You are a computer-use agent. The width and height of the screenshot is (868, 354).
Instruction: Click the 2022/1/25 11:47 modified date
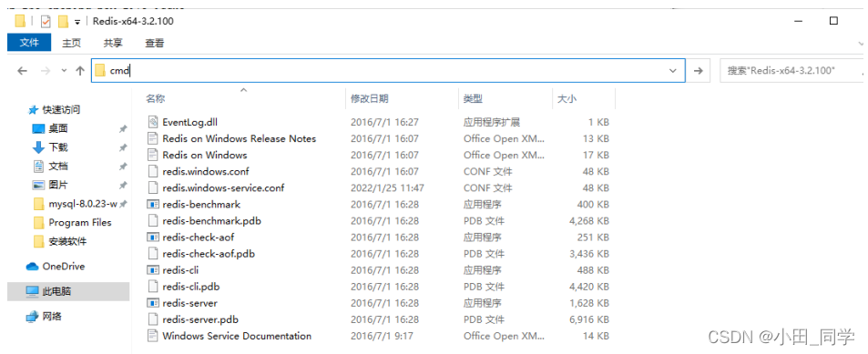pos(387,188)
